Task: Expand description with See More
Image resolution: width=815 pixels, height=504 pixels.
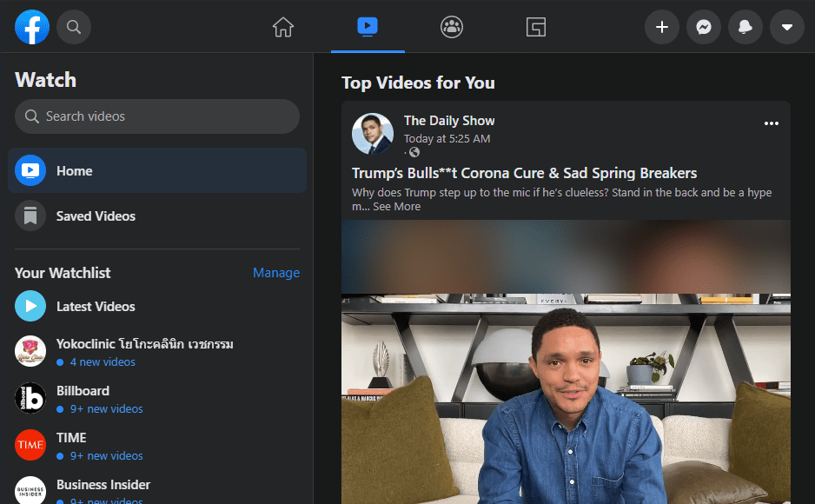Action: [x=396, y=206]
